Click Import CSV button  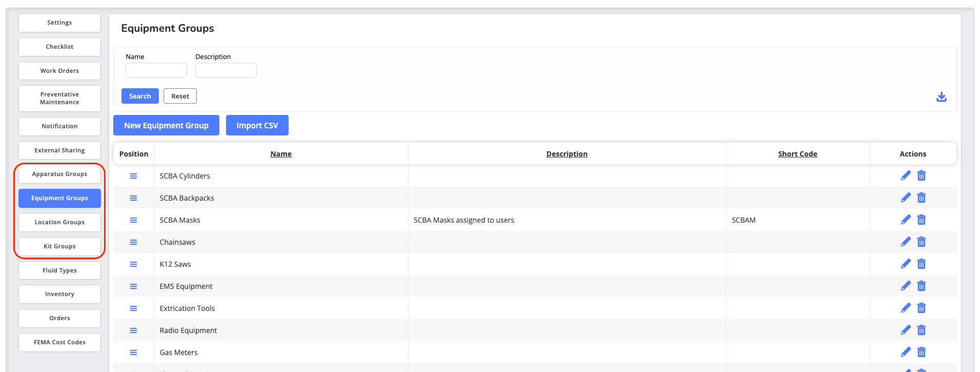pyautogui.click(x=257, y=125)
